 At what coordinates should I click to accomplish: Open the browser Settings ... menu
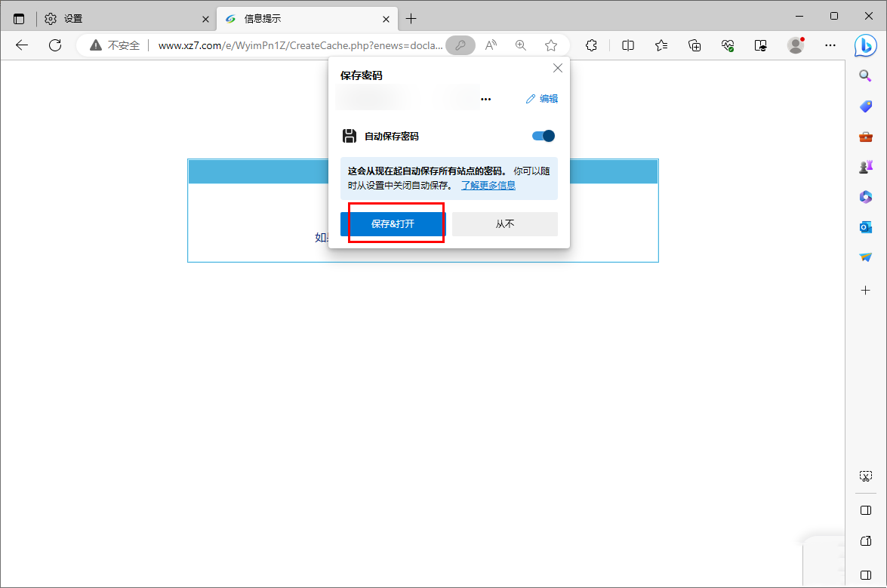coord(830,45)
